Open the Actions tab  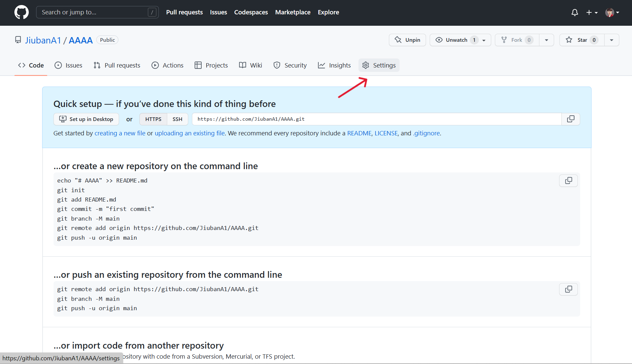(167, 66)
